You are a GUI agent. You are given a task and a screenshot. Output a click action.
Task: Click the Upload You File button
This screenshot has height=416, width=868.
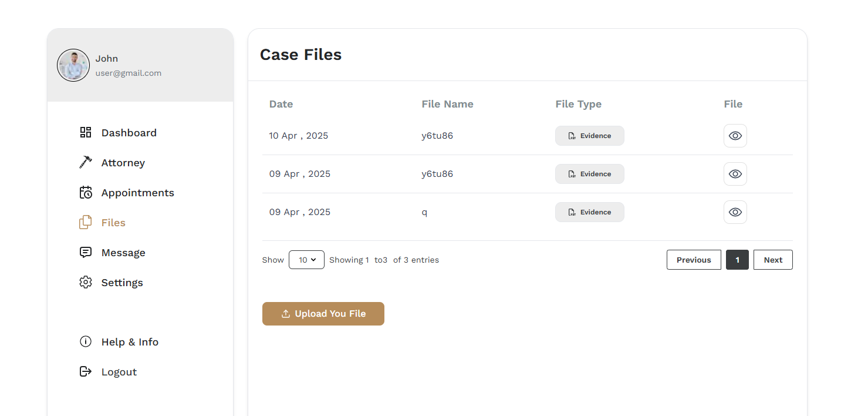(x=323, y=314)
